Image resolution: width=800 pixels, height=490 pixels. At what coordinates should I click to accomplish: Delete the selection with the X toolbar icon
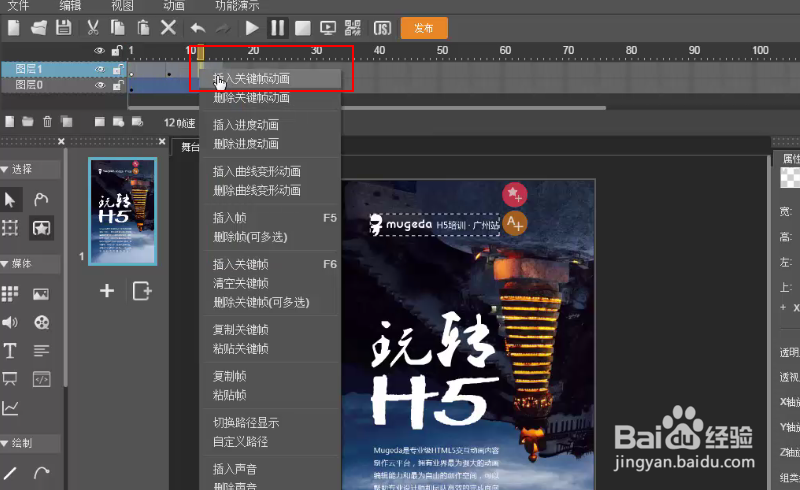point(168,28)
